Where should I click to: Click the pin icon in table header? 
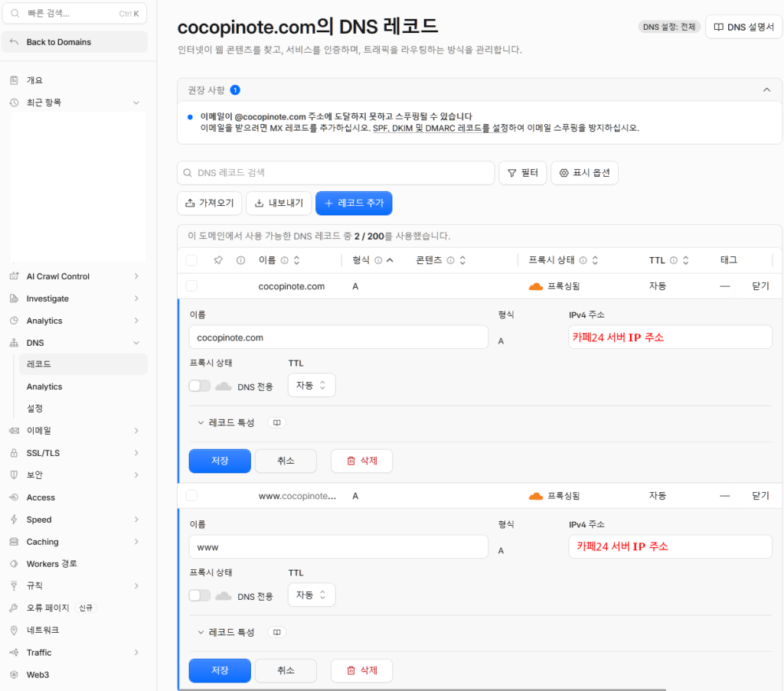pyautogui.click(x=218, y=260)
